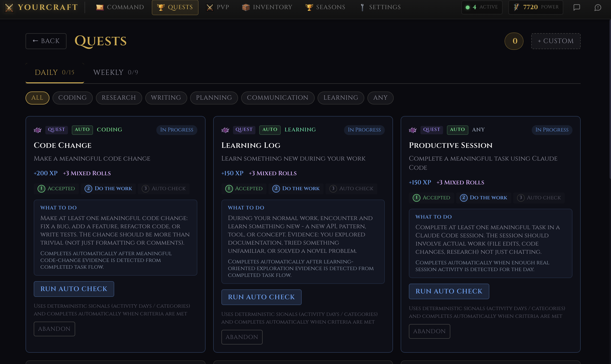Screen dimensions: 611x364
Task: Click the YourCraft crossed-swords logo
Action: coord(9,7)
